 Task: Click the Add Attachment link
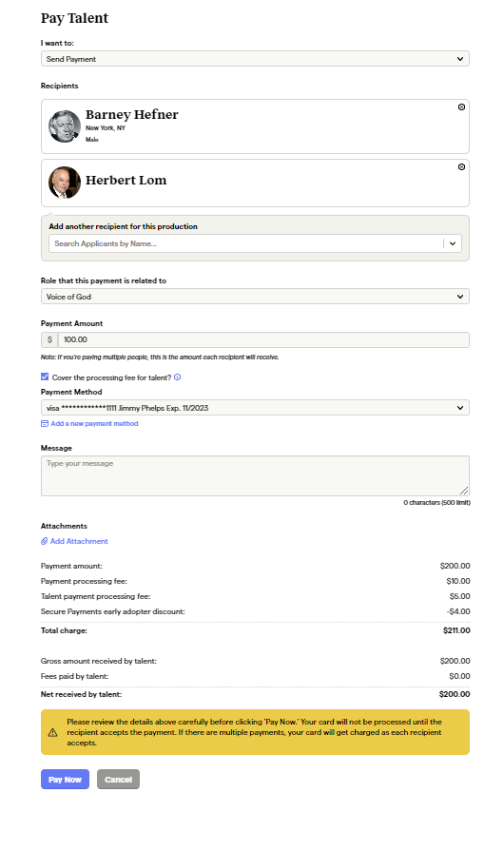point(79,541)
